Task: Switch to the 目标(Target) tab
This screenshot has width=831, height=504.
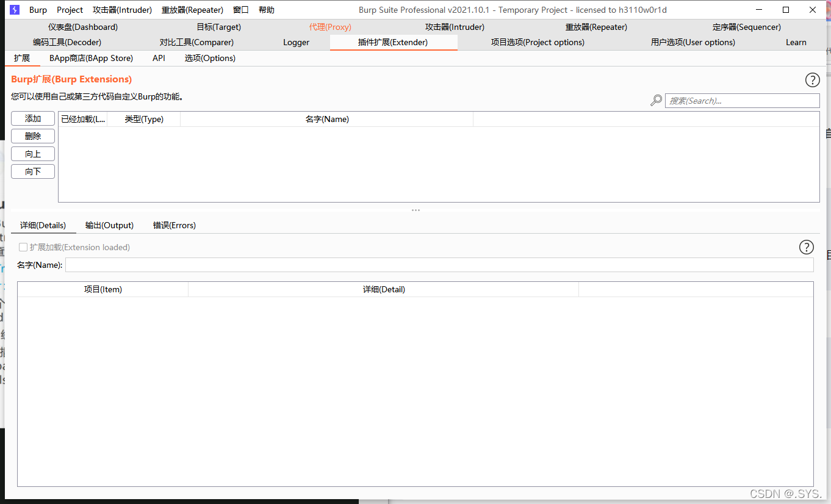Action: [x=218, y=27]
